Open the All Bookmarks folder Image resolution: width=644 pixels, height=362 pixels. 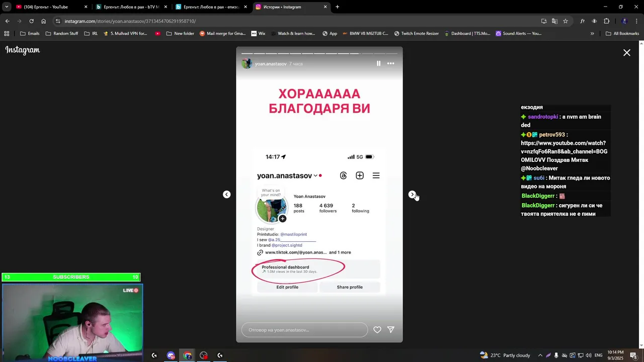[622, 34]
